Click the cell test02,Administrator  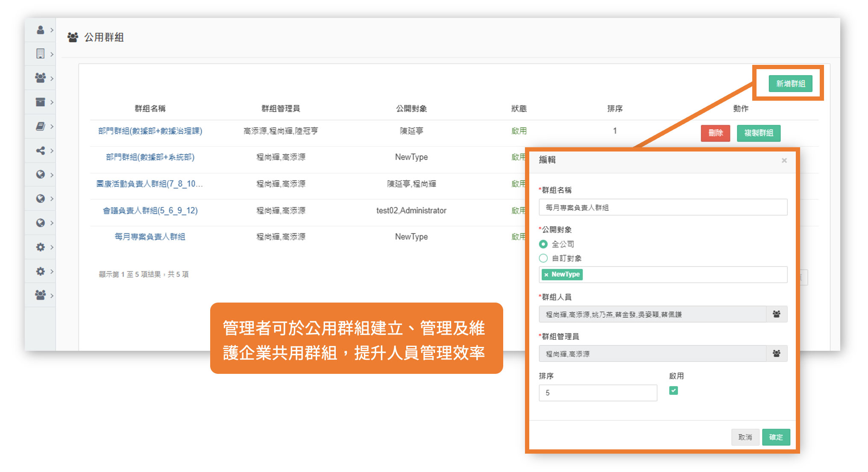(411, 210)
